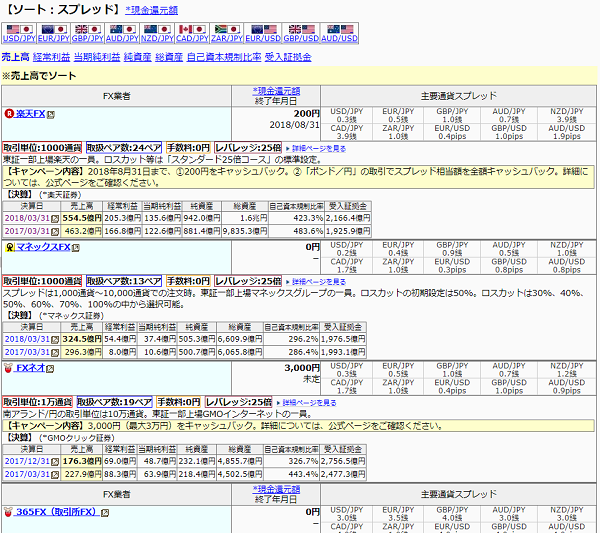Open the マネックスFX broker link
600x533 pixels.
[x=43, y=247]
